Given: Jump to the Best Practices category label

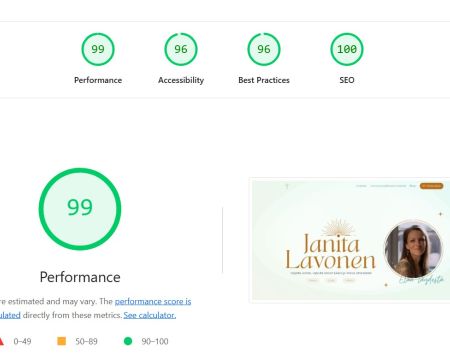Looking at the screenshot, I should (264, 80).
